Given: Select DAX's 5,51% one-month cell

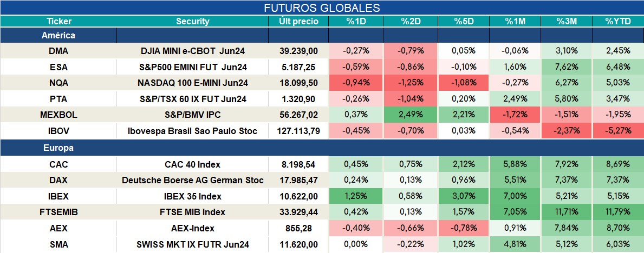Looking at the screenshot, I should 515,181.
